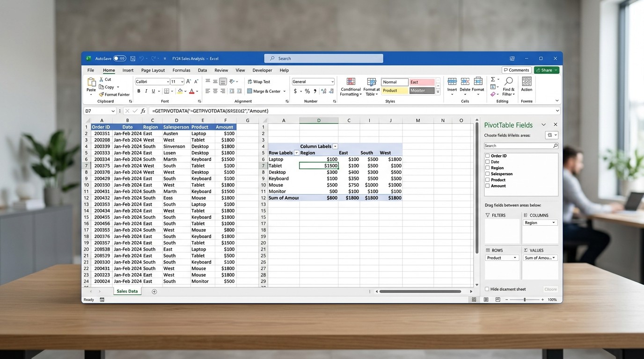Image resolution: width=644 pixels, height=359 pixels.
Task: Click the AutoSum sigma icon
Action: tap(493, 79)
